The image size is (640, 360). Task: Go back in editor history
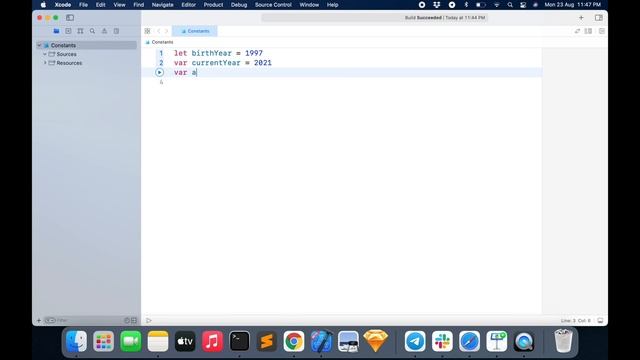click(x=159, y=31)
